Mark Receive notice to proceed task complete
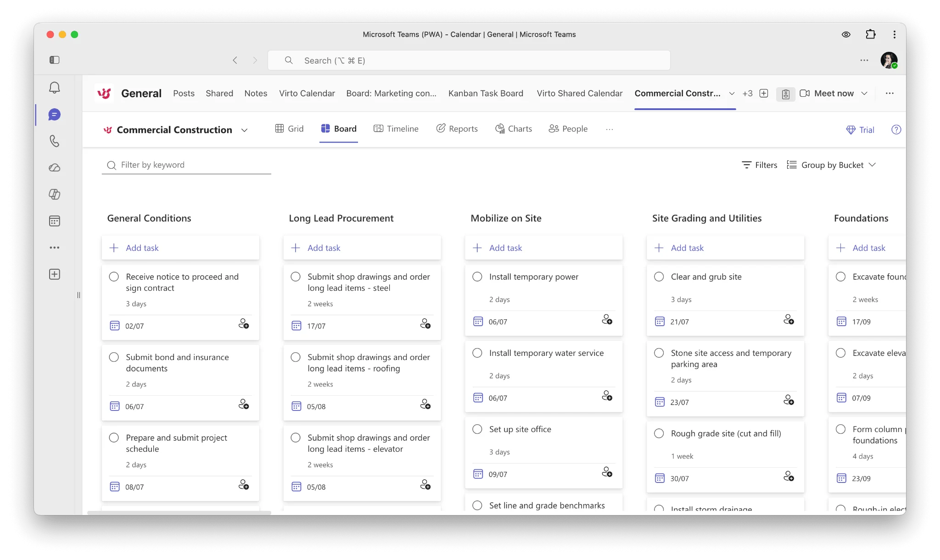 coord(114,277)
